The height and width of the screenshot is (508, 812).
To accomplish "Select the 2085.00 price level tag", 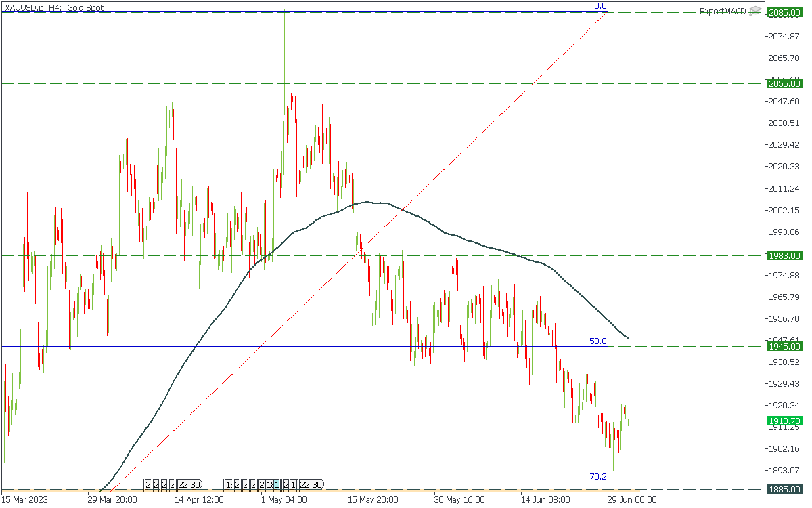I will (x=784, y=13).
